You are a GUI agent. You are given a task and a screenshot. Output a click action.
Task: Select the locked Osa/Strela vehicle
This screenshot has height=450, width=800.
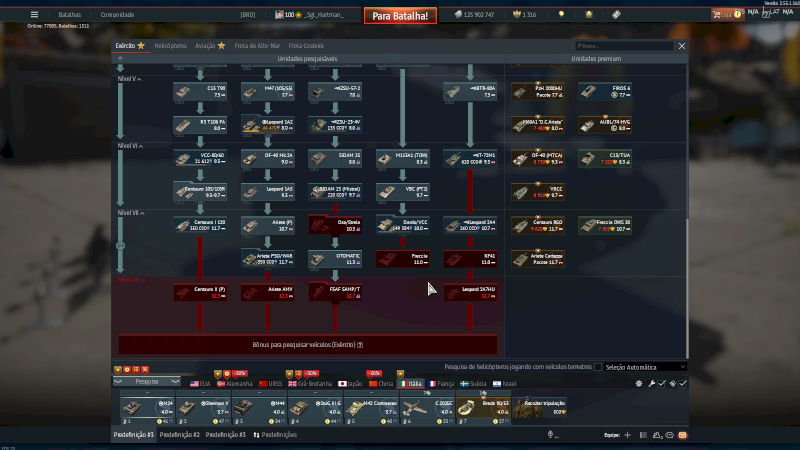[335, 225]
